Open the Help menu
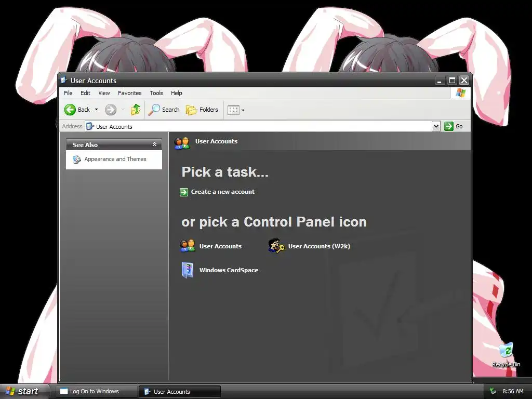The image size is (532, 399). (177, 93)
